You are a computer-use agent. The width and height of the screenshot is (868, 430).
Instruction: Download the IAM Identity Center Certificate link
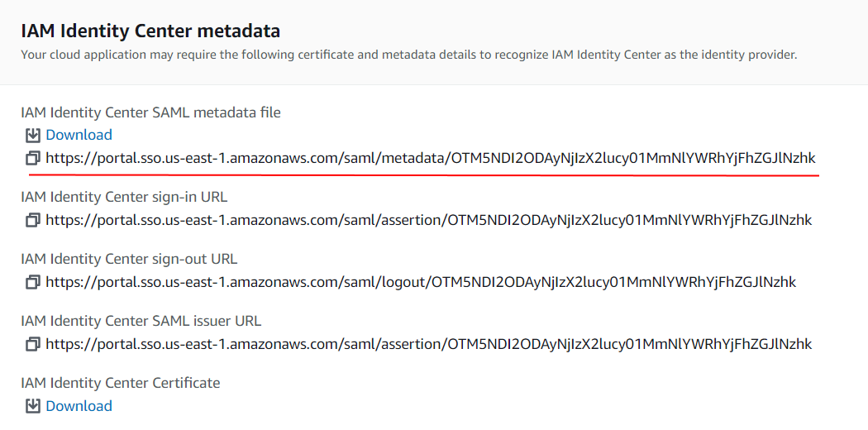(x=79, y=406)
